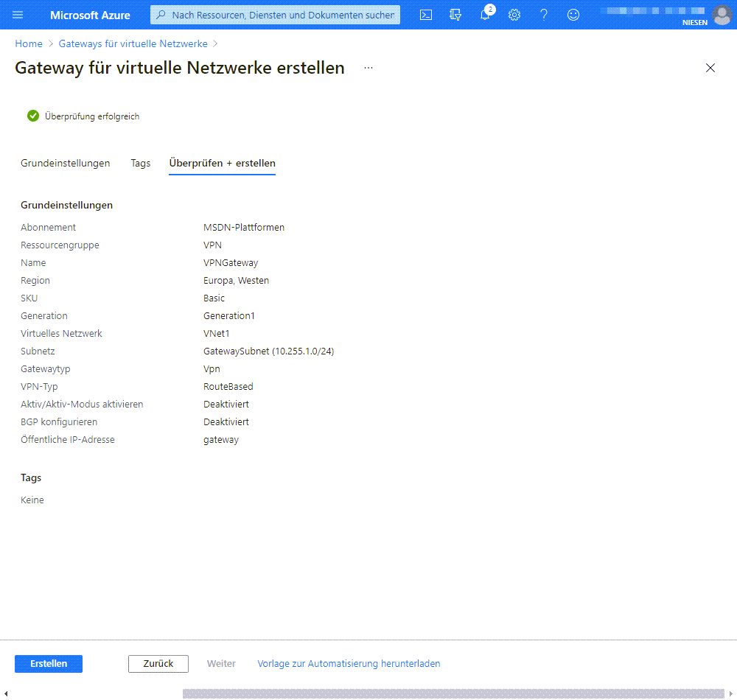Select the RouteBased VPN type value
Image resolution: width=737 pixels, height=700 pixels.
pos(228,387)
